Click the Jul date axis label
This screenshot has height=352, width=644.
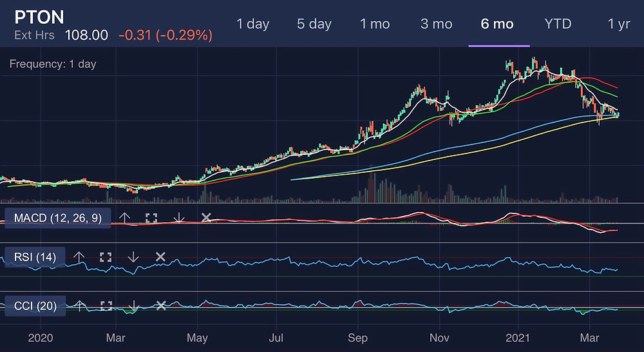click(276, 338)
